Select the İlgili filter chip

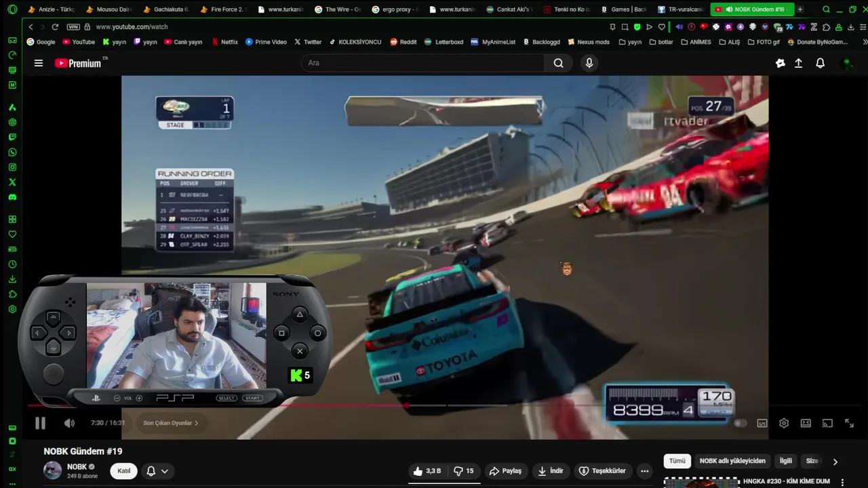pos(785,461)
